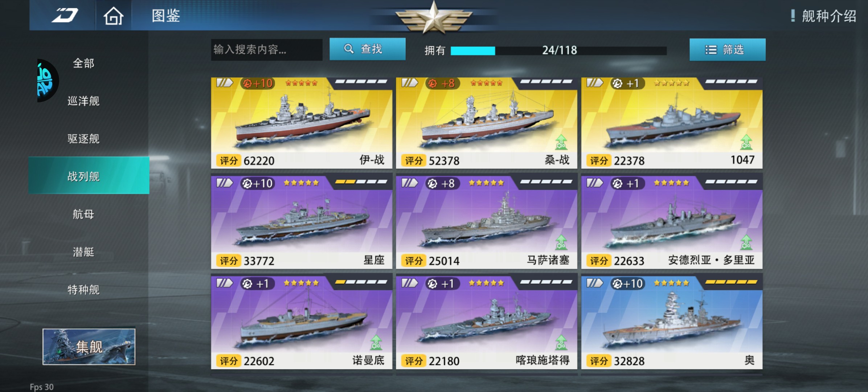Tap the upgrade arrow icon on 诺曼底
Viewport: 868px width, 392px height.
tap(376, 342)
